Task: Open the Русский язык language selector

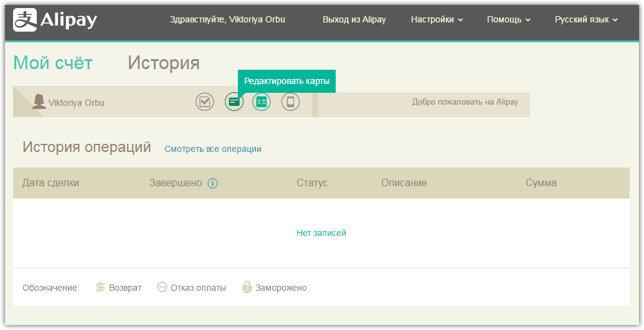Action: pos(587,20)
